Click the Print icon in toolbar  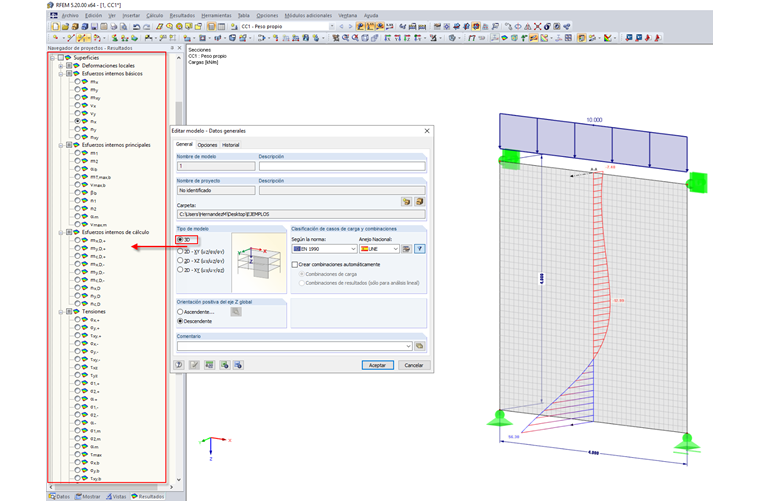pos(114,27)
